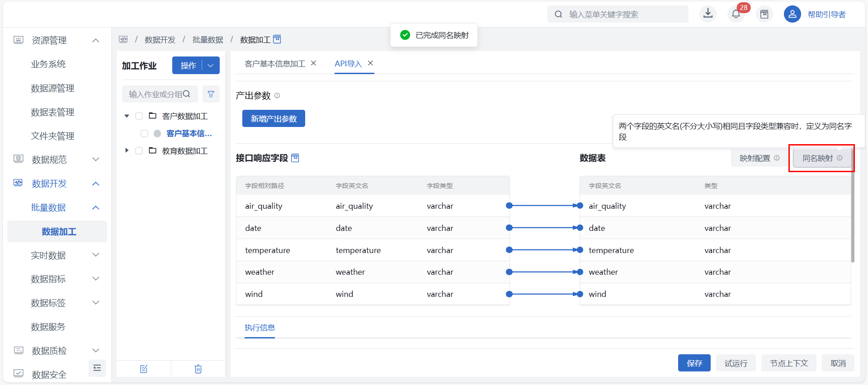Click the 取消 button
This screenshot has width=868, height=385.
[x=838, y=363]
